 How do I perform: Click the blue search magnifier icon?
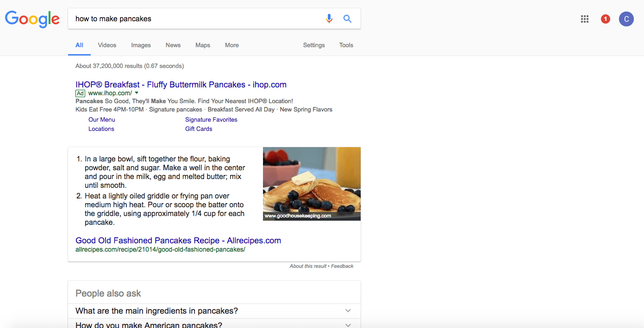click(347, 19)
